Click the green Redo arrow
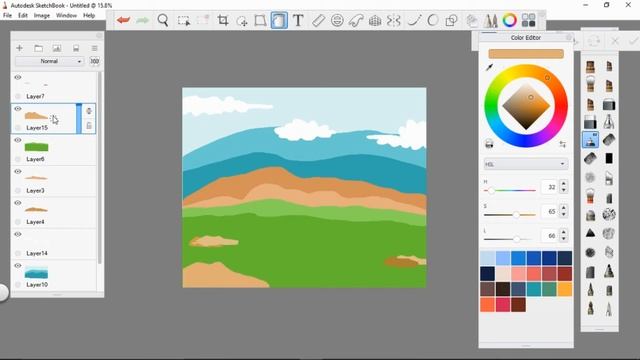Image resolution: width=640 pixels, height=360 pixels. (x=142, y=20)
